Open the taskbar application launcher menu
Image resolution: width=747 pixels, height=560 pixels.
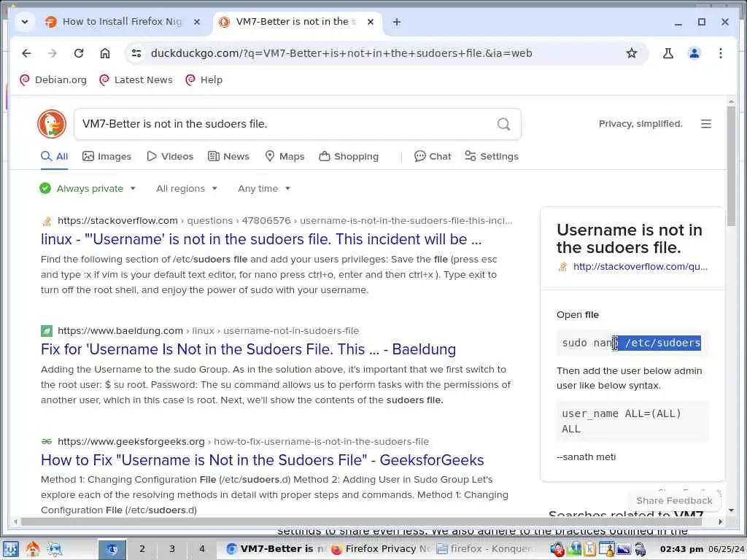pos(10,549)
